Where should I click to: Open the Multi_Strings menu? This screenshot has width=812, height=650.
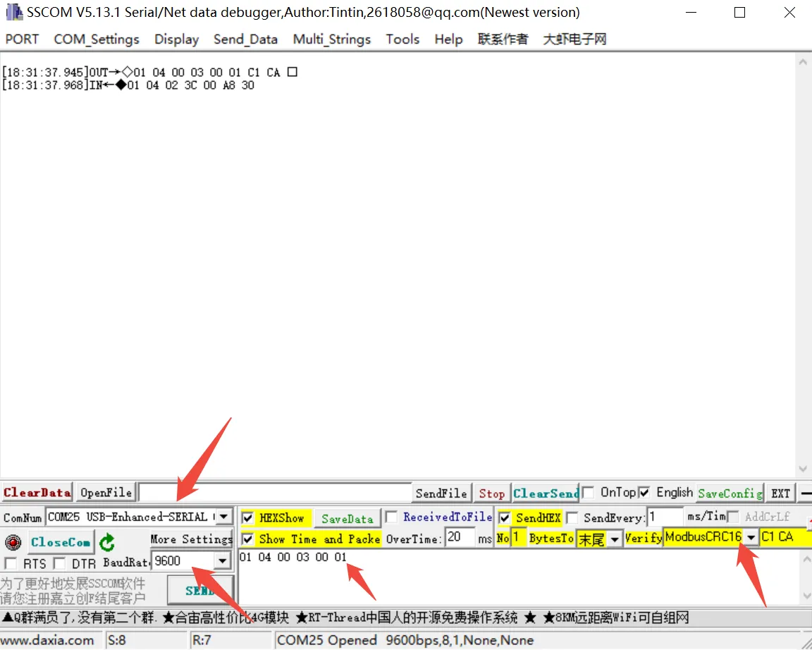(331, 39)
